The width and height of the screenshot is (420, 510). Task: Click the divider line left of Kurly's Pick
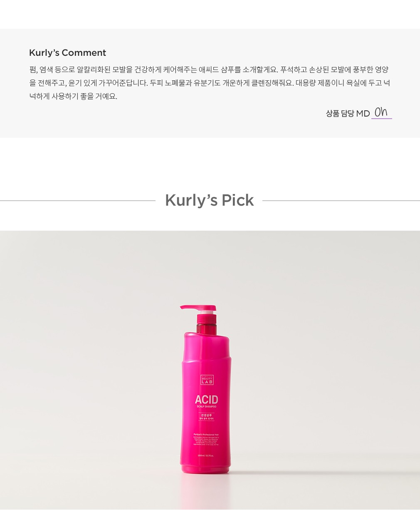click(x=78, y=201)
